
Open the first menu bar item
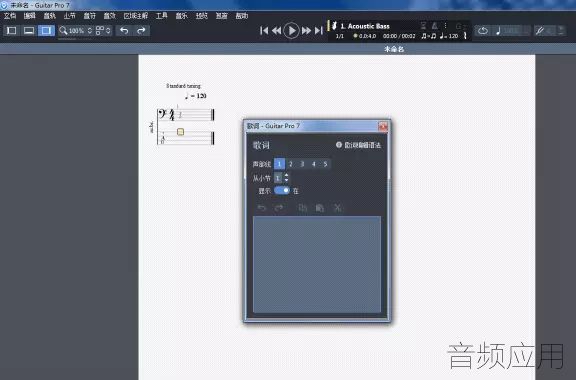tap(10, 16)
